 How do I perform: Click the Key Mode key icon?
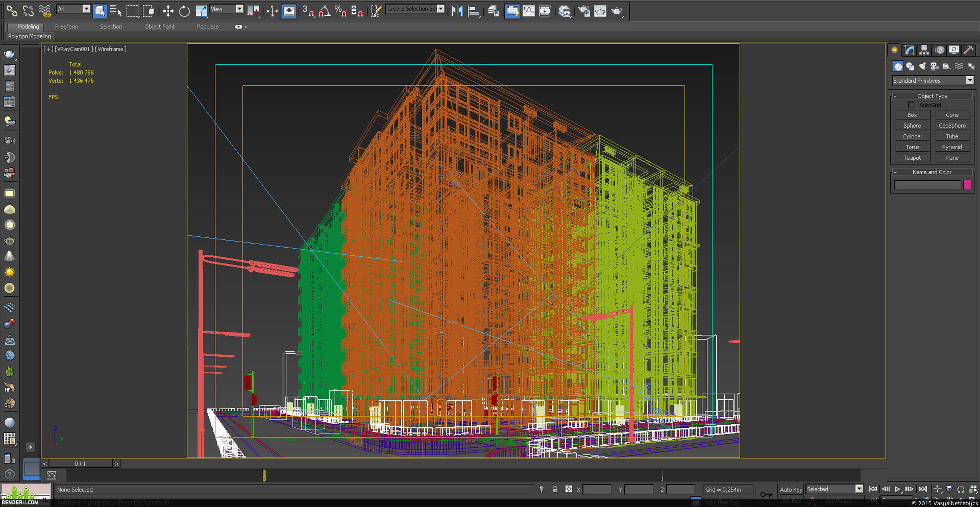coord(766,494)
